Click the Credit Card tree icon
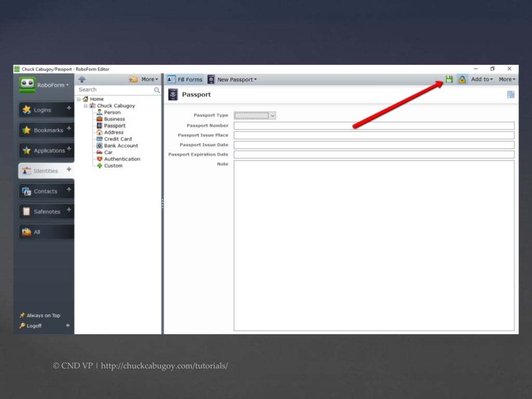Viewport: 532px width, 399px height. tap(99, 139)
